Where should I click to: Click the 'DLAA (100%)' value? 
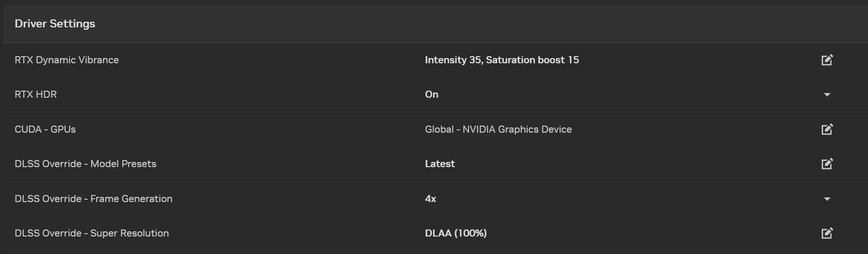pyautogui.click(x=456, y=233)
